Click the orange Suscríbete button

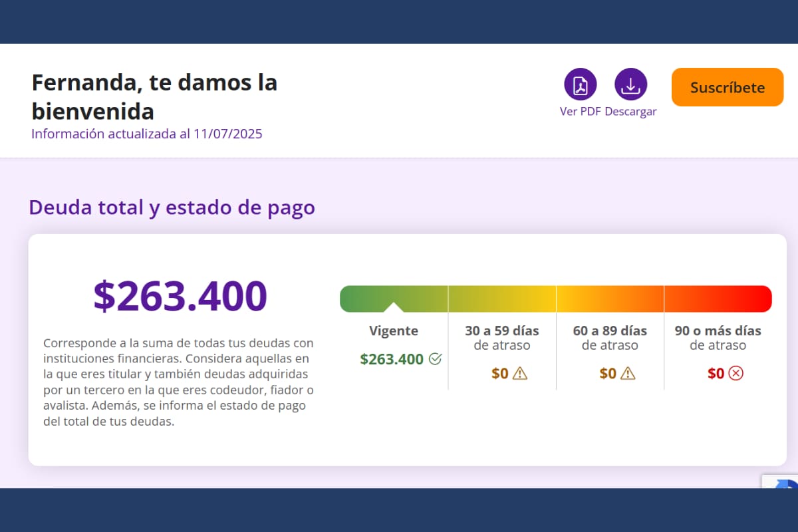728,87
